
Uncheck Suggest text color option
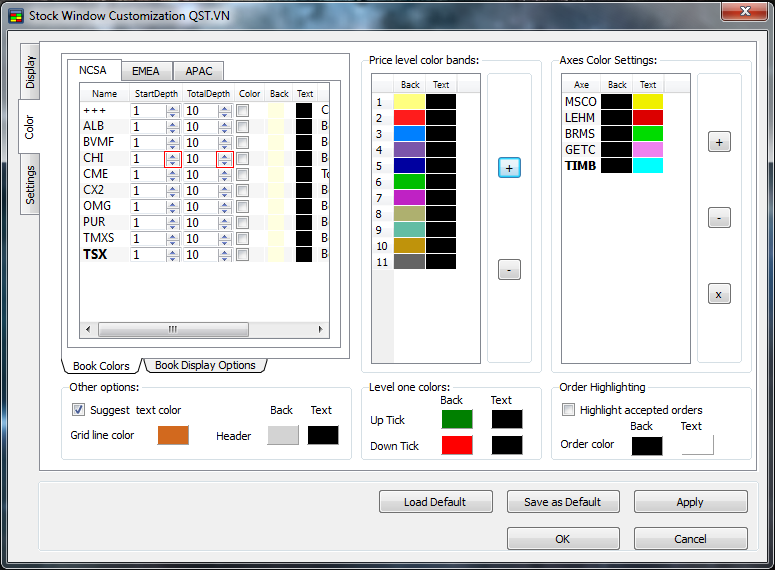(79, 410)
